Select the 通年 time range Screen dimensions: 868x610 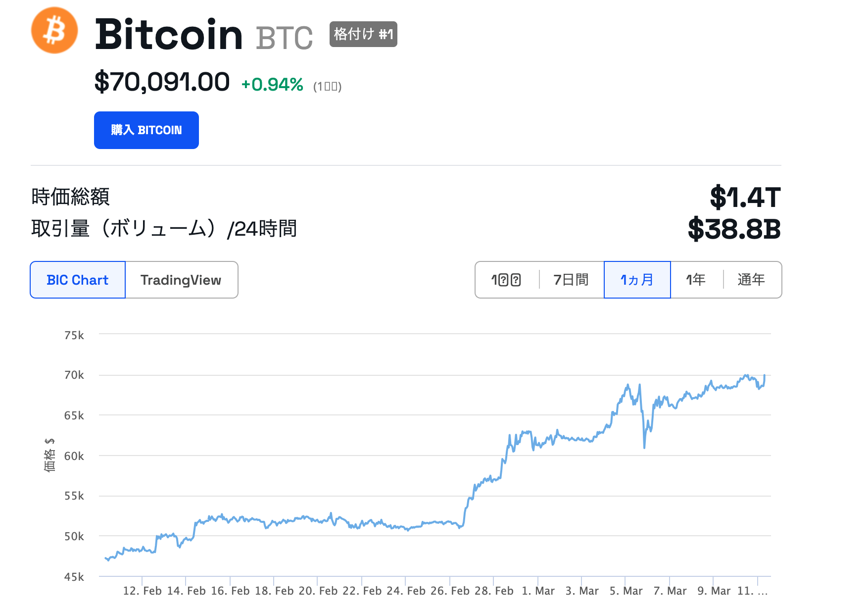point(751,280)
